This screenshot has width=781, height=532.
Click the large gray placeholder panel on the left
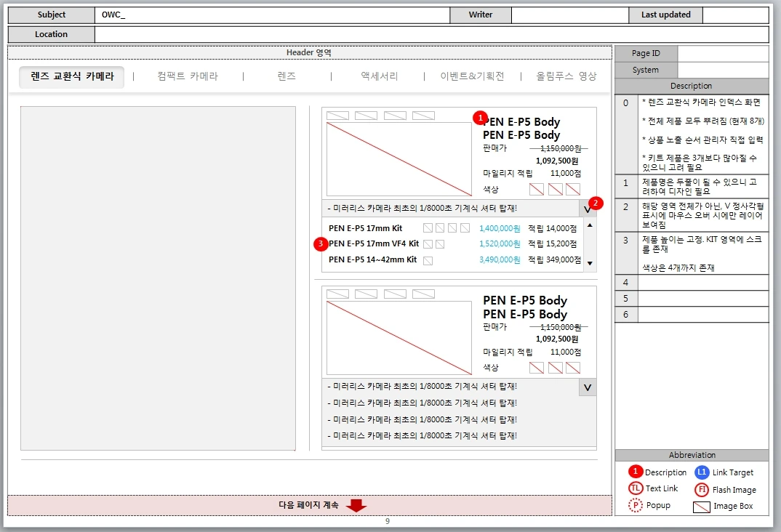(158, 278)
